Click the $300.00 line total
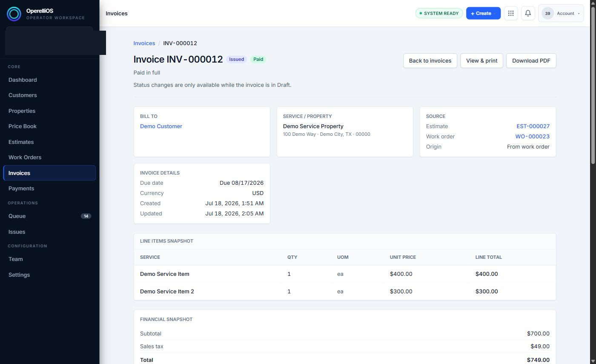The height and width of the screenshot is (364, 596). coord(487,291)
